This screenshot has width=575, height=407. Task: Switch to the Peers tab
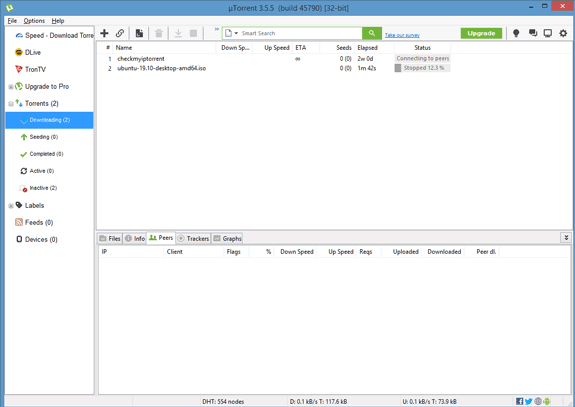click(x=161, y=238)
